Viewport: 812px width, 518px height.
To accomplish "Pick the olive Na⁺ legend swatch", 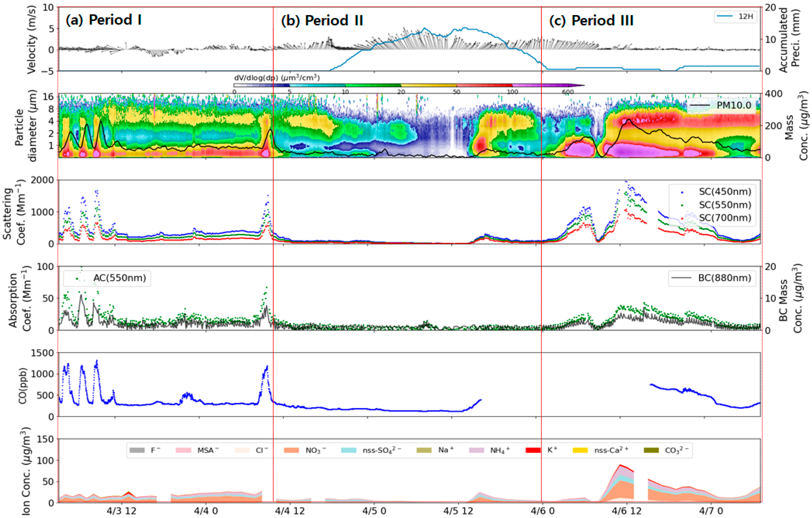I will click(424, 450).
